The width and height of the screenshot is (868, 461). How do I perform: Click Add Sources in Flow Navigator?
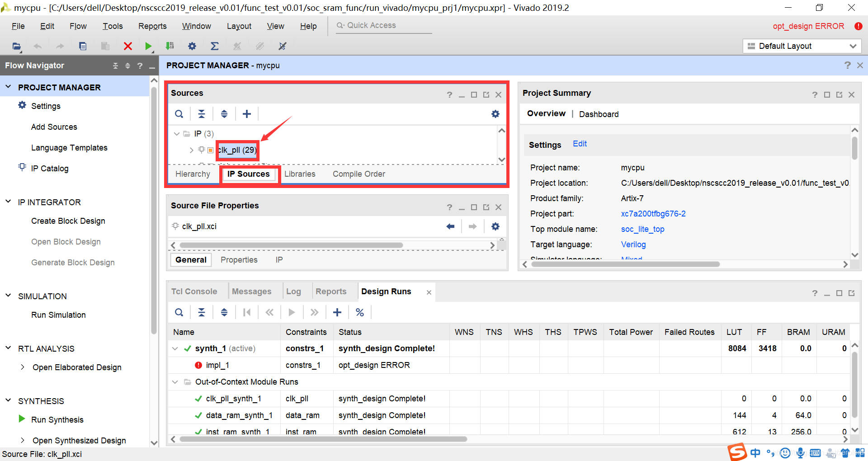(54, 127)
